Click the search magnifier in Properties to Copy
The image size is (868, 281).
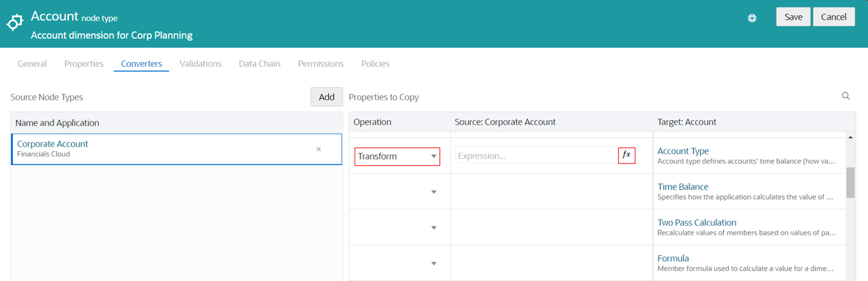pos(845,96)
